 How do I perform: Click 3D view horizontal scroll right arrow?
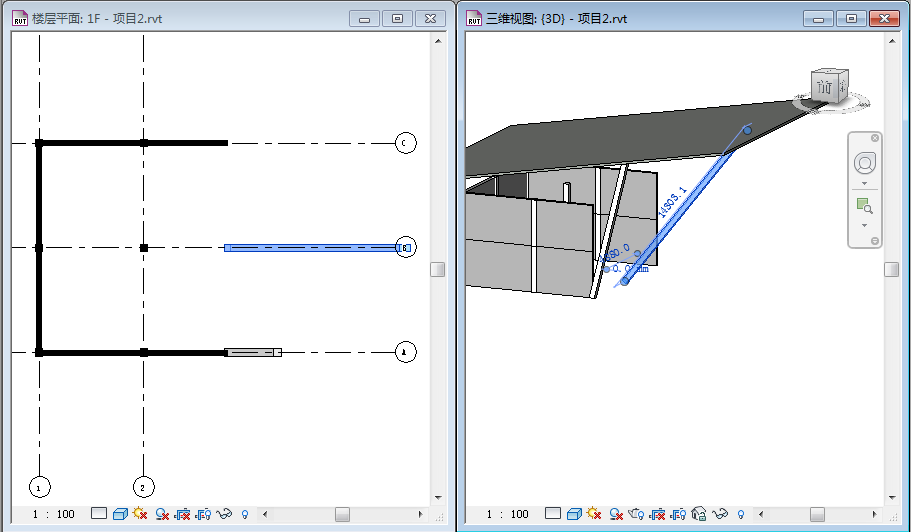pyautogui.click(x=874, y=514)
